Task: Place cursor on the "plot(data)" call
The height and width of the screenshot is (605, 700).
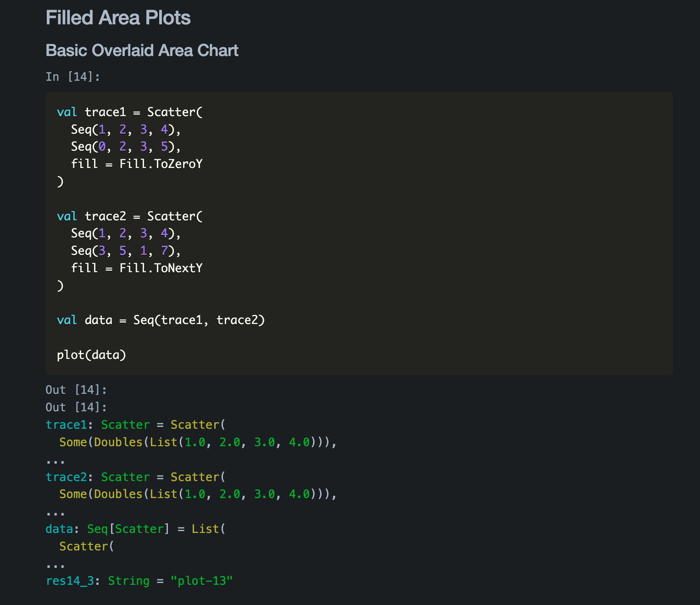Action: click(91, 355)
